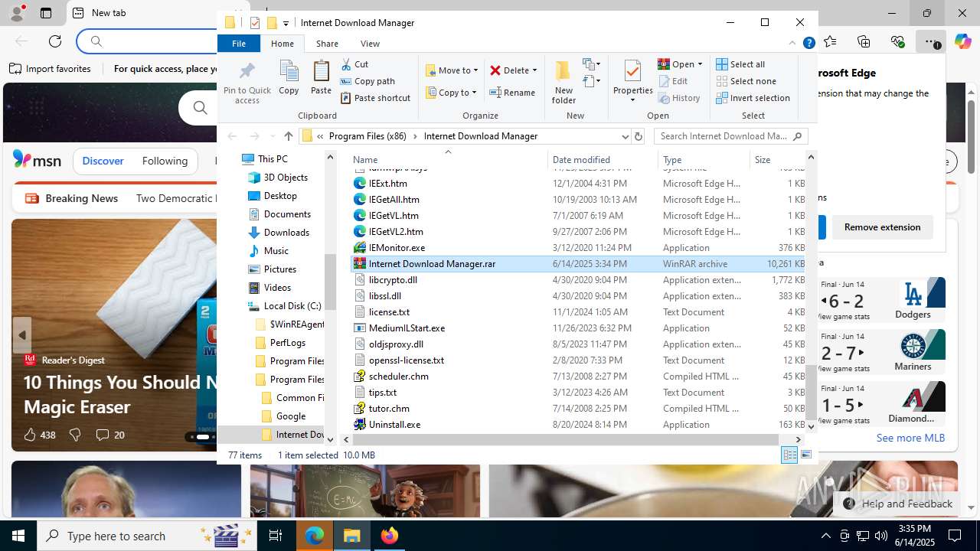Click Invert selection in the ribbon
Viewport: 980px width, 551px height.
[x=753, y=98]
